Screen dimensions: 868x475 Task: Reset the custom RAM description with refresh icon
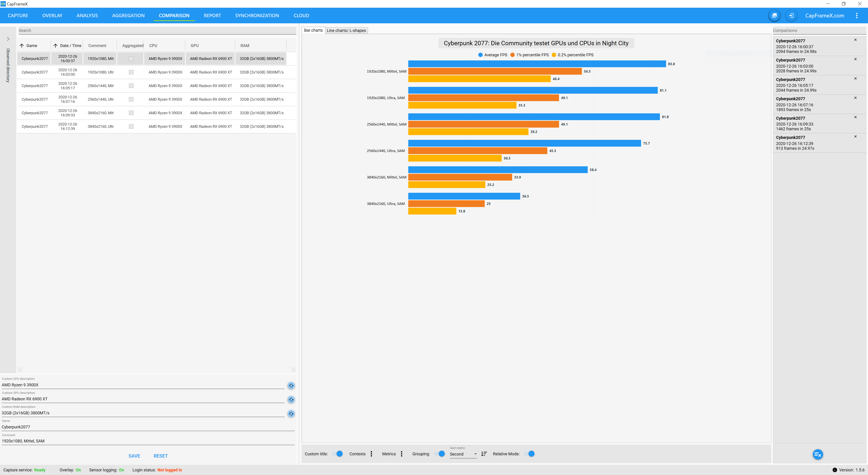click(291, 414)
